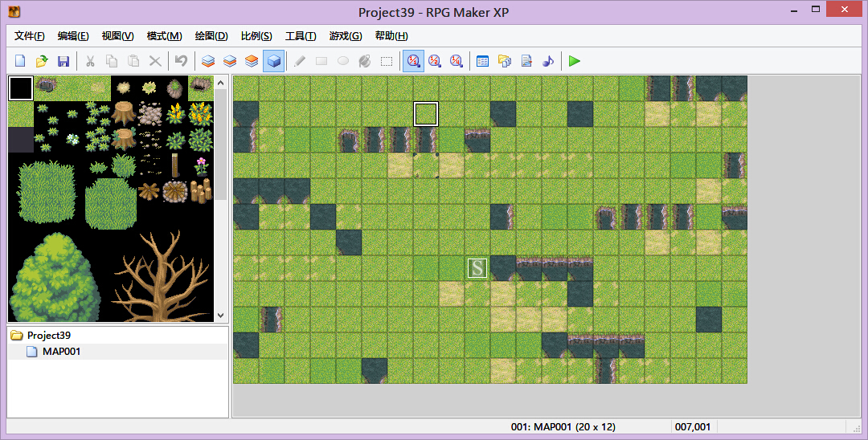Pick the upright log bundle tile

tap(201, 191)
